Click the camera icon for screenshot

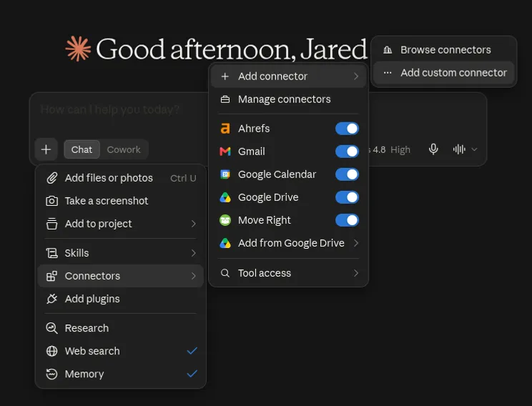coord(52,201)
